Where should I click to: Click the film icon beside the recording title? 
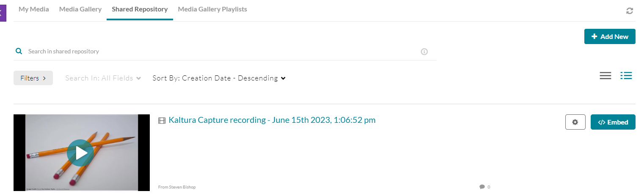[x=162, y=121]
